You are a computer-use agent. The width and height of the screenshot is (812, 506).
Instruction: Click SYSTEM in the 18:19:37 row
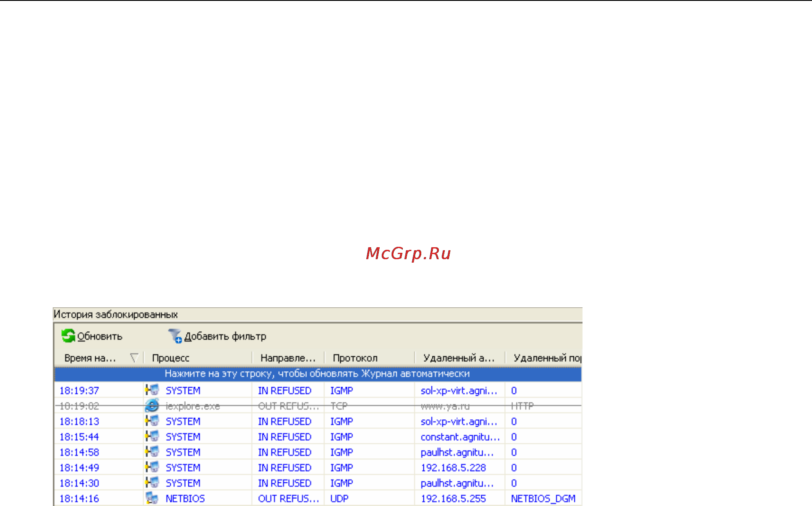coord(183,391)
